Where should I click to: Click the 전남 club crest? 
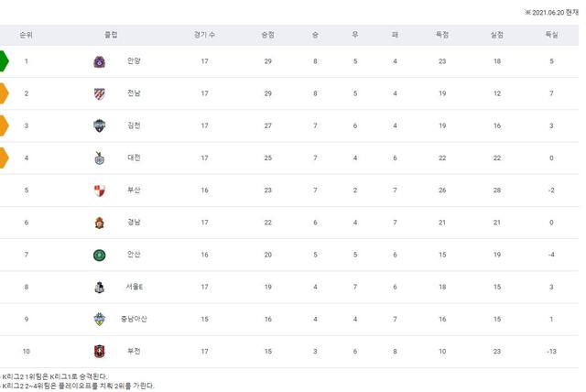pyautogui.click(x=100, y=93)
